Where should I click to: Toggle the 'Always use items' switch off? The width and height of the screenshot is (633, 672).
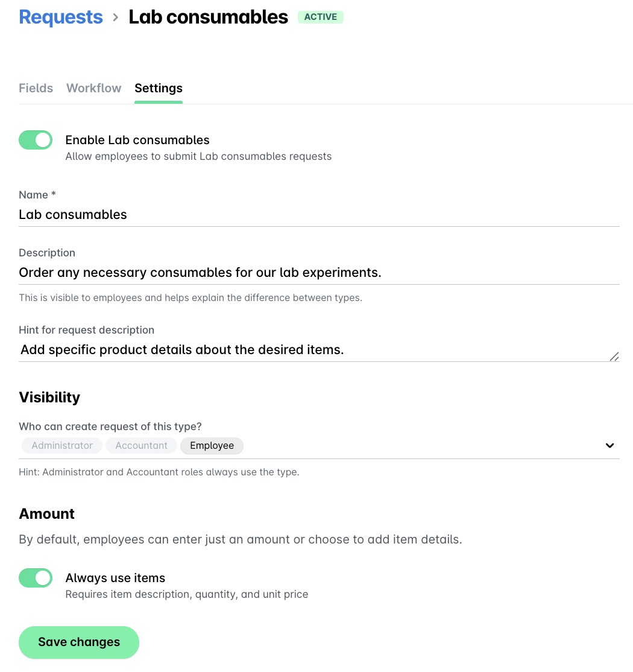coord(36,577)
